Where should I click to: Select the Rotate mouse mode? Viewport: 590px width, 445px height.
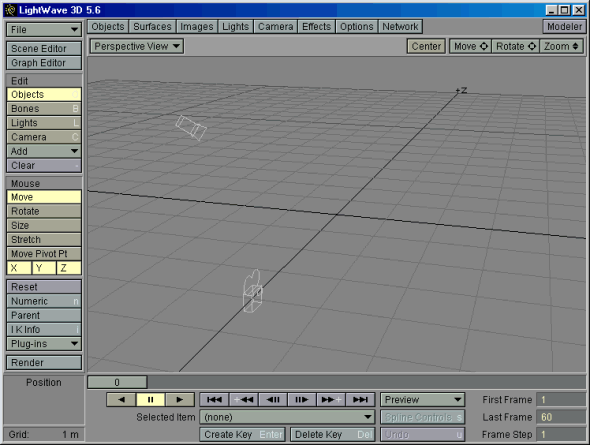tap(44, 211)
